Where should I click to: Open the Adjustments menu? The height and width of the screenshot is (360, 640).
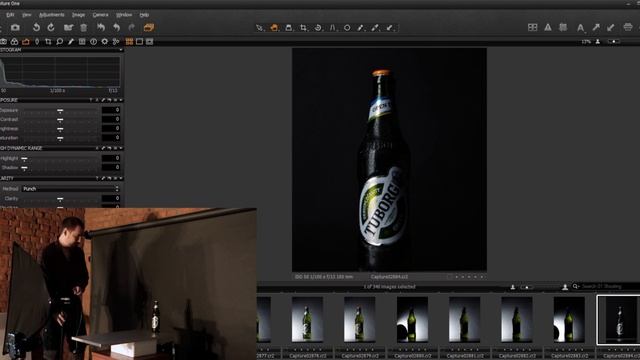pos(52,15)
